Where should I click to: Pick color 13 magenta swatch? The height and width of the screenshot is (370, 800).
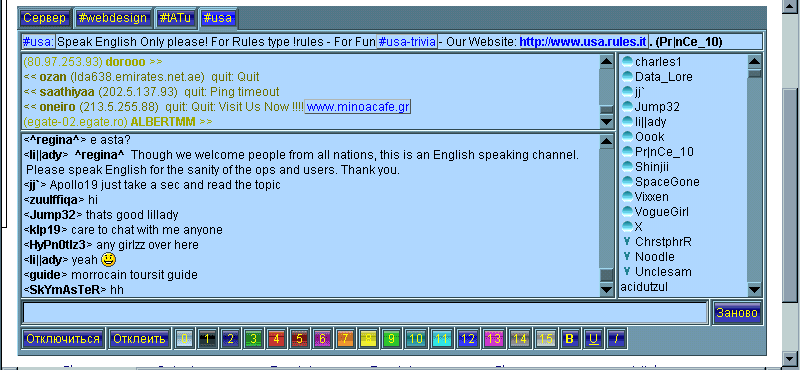(494, 339)
